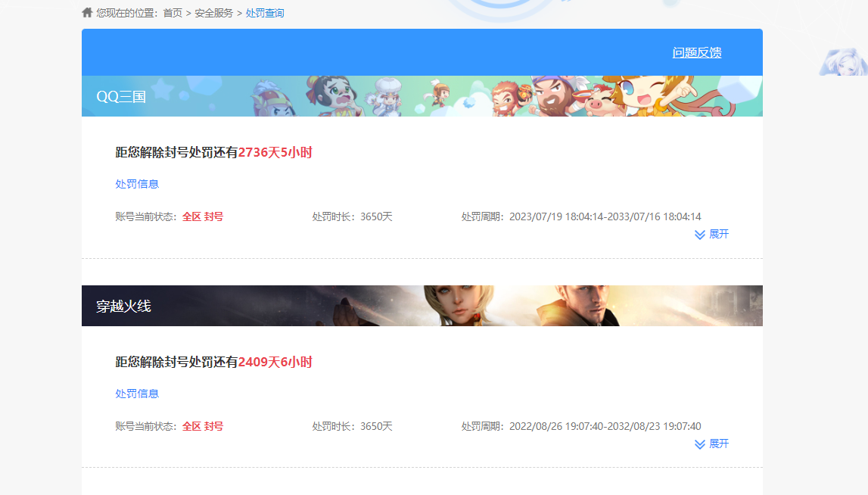Click the 2736天5小时 countdown text
Screen dimensions: 868x495
tap(276, 152)
